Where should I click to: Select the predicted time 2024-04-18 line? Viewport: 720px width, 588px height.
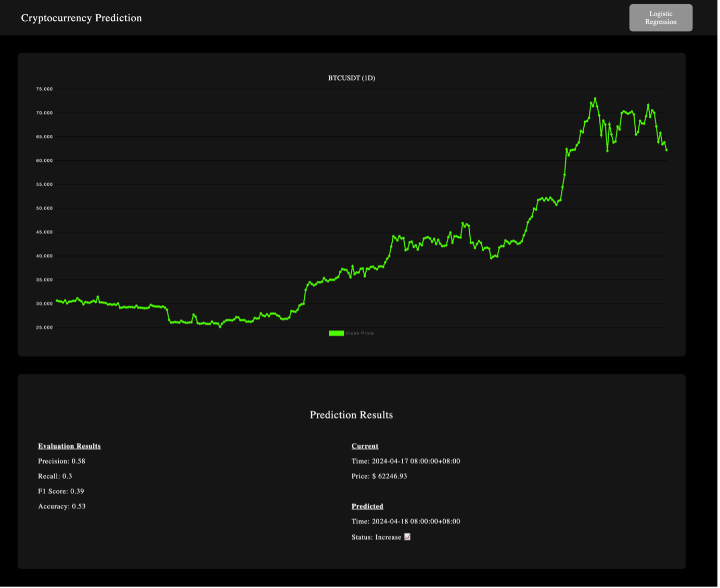[x=407, y=522]
